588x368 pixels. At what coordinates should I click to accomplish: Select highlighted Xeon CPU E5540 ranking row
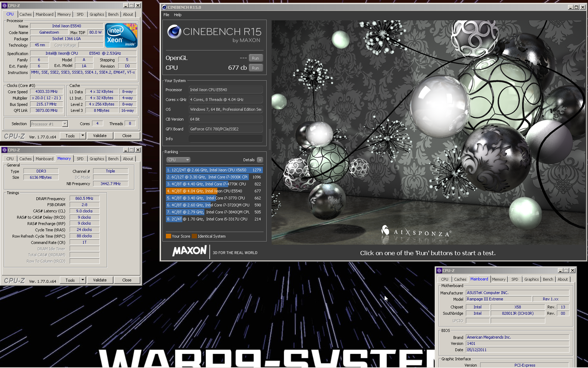click(214, 191)
